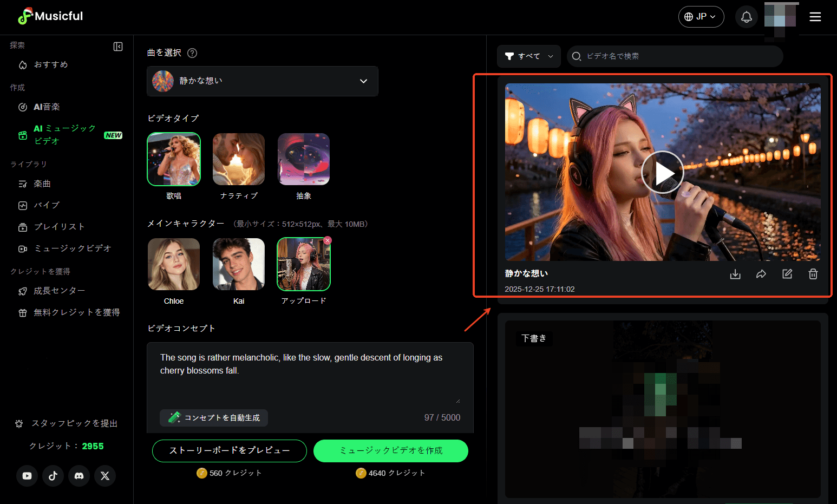Open the JP language selector
The height and width of the screenshot is (504, 837).
click(x=701, y=17)
